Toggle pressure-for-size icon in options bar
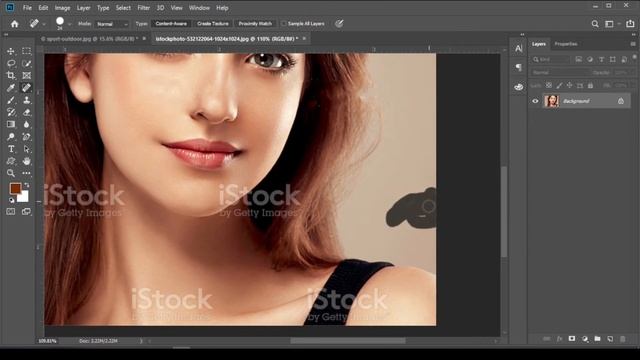640x360 pixels. click(339, 24)
